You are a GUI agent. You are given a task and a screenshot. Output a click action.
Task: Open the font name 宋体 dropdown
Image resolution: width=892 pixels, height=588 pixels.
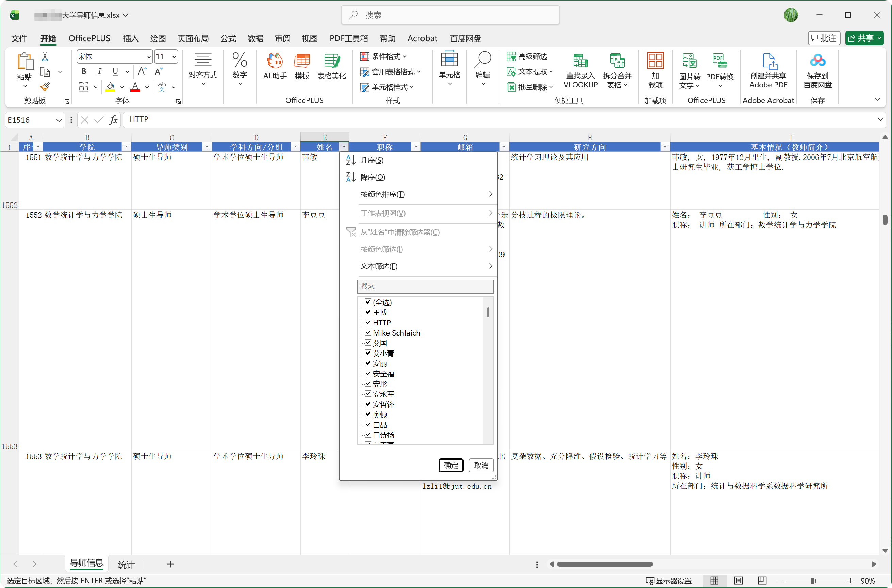tap(149, 56)
